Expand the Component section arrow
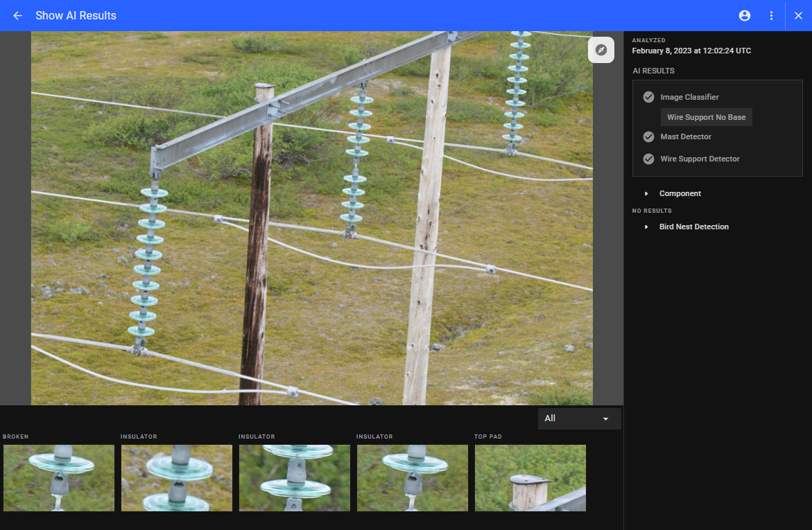 [x=646, y=194]
